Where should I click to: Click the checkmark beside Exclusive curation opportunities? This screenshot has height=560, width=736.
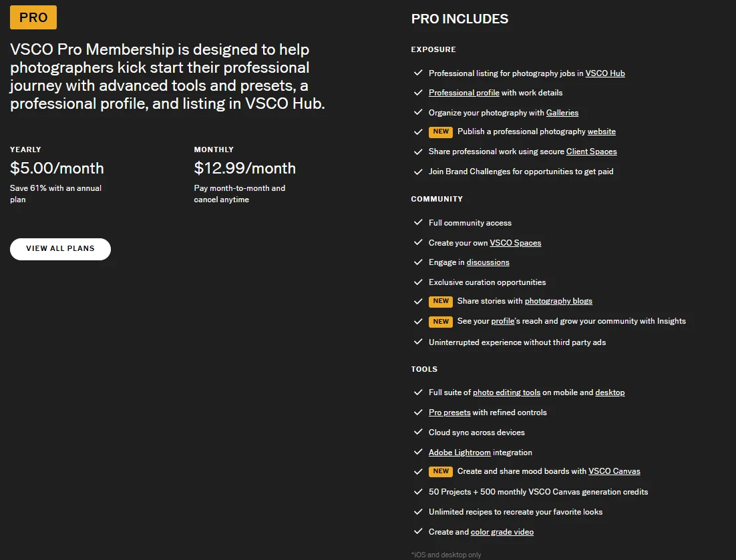(x=418, y=282)
